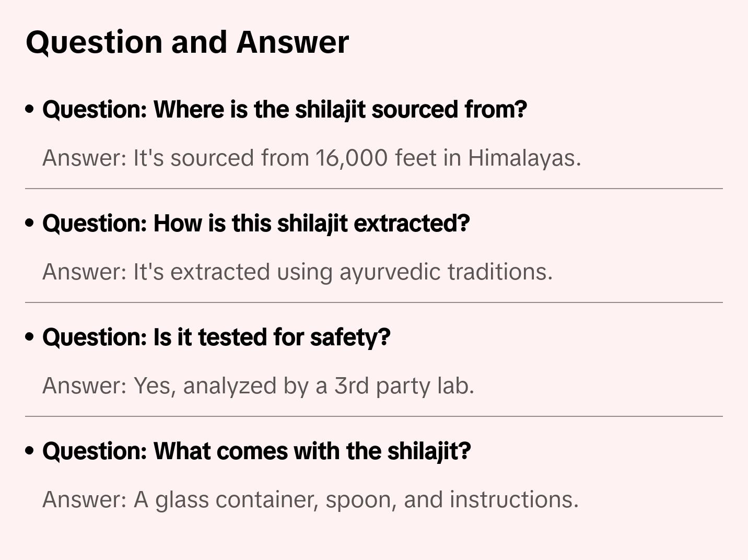Click the answer mentioning 16,000 feet
This screenshot has width=748, height=560.
[x=311, y=158]
